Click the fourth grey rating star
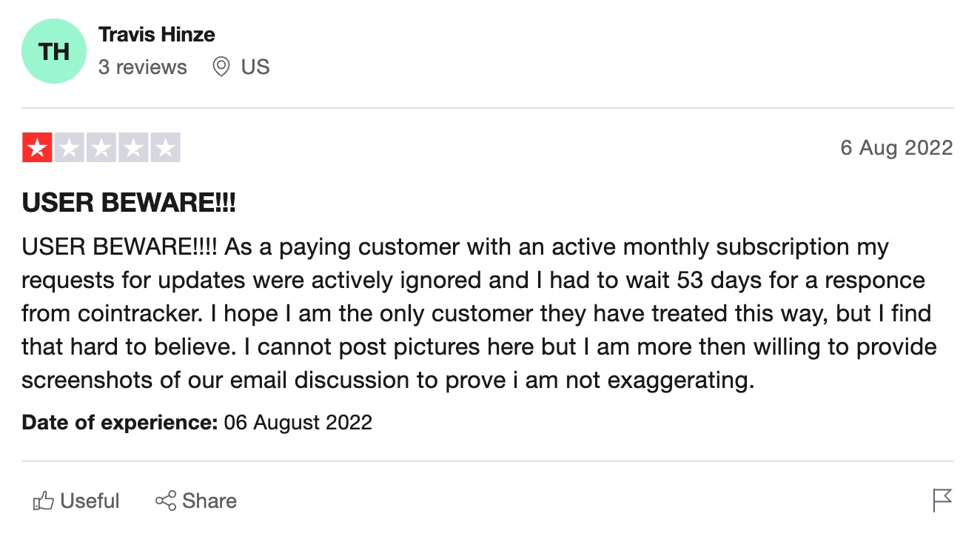Screen dimensions: 980x539 (133, 148)
